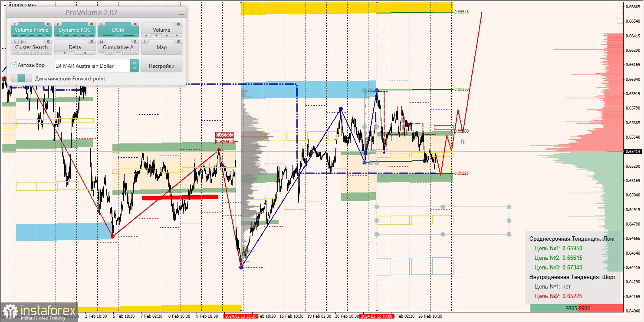Open Delta gear settings
The height and width of the screenshot is (322, 644).
(x=92, y=41)
